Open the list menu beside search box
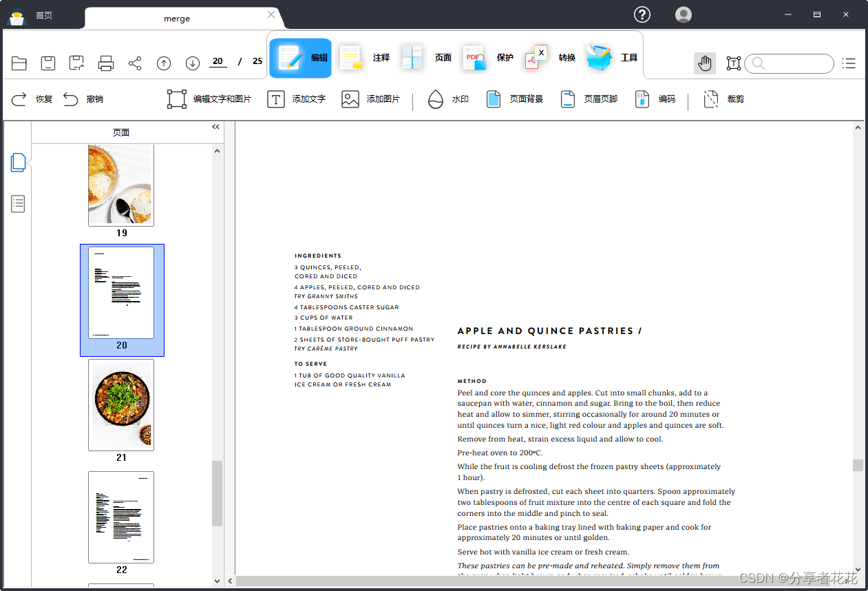 [849, 63]
